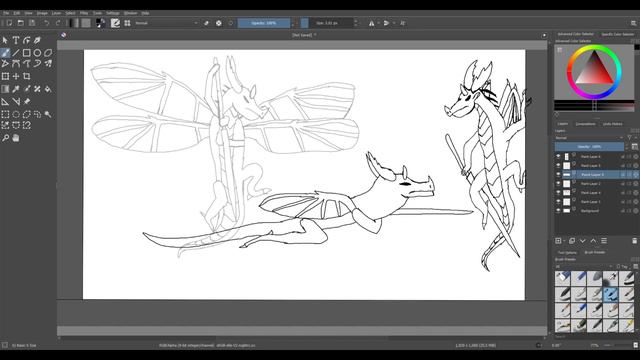Open the Layer menu
Screen dimensions: 640x360
[x=56, y=13]
